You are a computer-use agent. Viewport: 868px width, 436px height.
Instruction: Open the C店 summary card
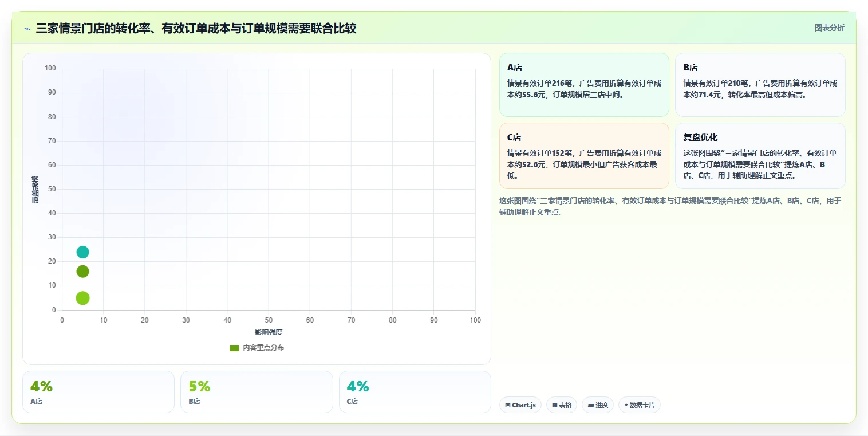[x=584, y=156]
